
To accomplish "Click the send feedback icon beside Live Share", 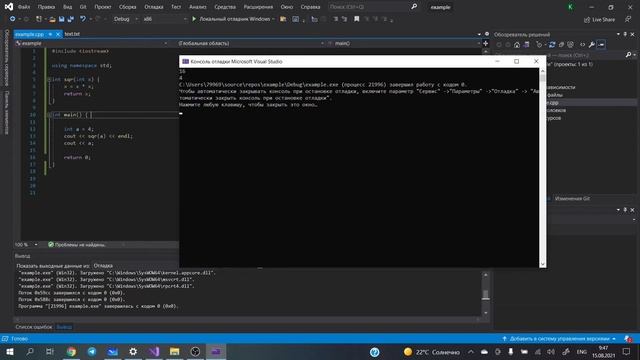I will [x=628, y=19].
